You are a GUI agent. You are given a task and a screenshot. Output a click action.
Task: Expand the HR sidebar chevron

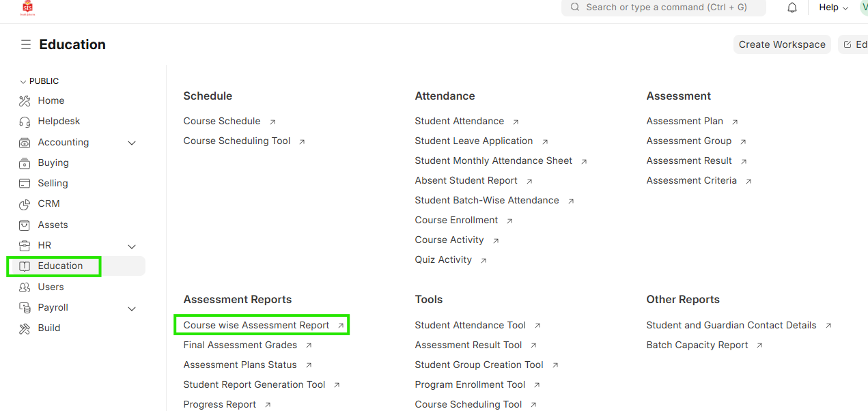pos(132,246)
